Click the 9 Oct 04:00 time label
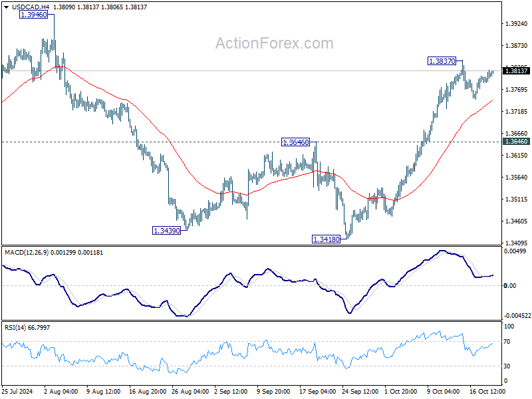 pyautogui.click(x=443, y=391)
